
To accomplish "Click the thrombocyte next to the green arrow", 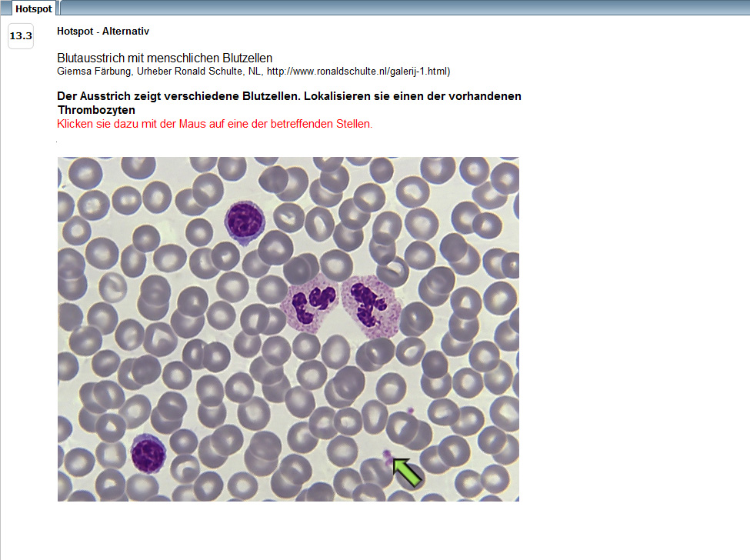I will click(388, 457).
